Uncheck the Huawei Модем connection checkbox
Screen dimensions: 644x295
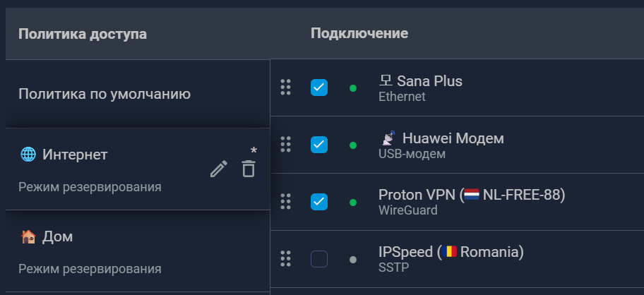coord(319,145)
